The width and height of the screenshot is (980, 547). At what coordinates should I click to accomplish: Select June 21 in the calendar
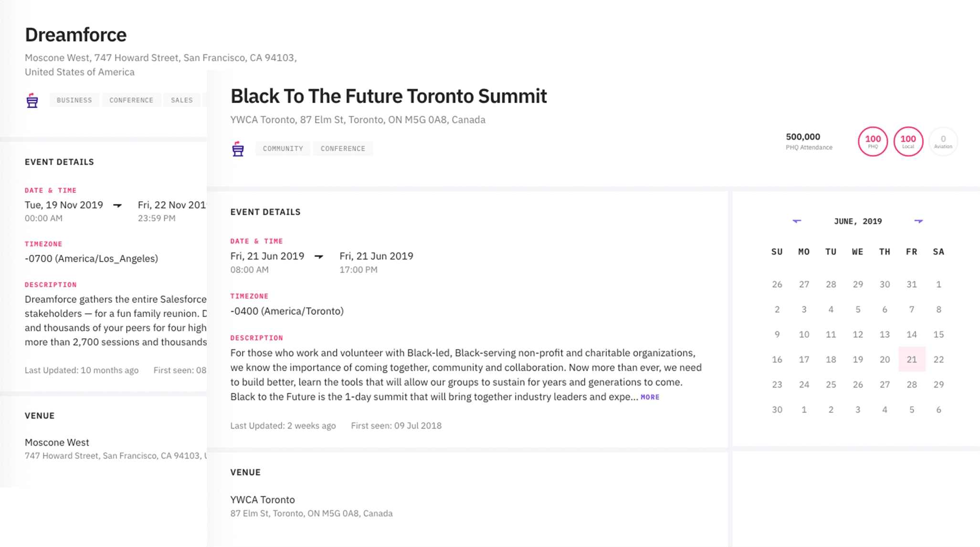tap(911, 359)
